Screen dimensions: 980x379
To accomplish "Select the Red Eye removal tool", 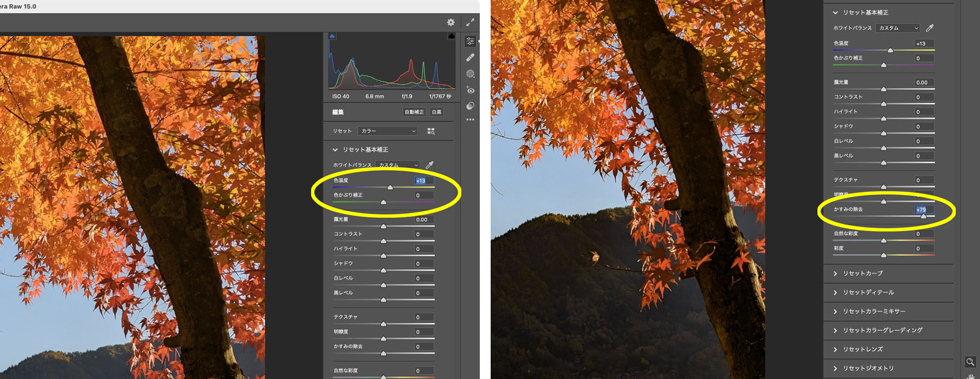I will 470,90.
